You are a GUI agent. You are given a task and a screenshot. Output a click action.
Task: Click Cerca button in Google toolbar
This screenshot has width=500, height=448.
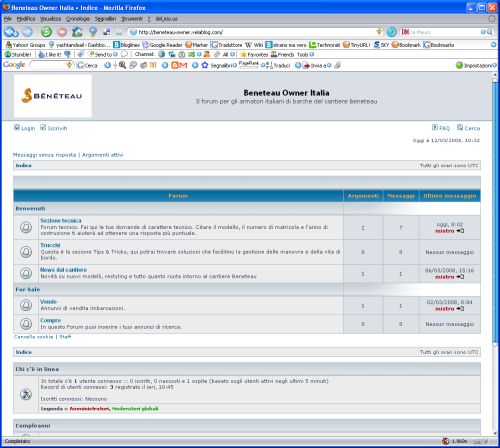[x=87, y=65]
